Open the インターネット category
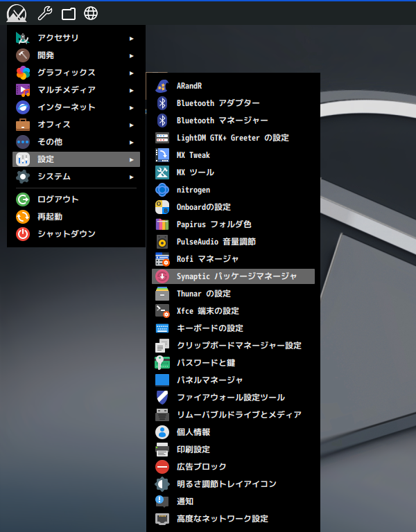 point(76,107)
